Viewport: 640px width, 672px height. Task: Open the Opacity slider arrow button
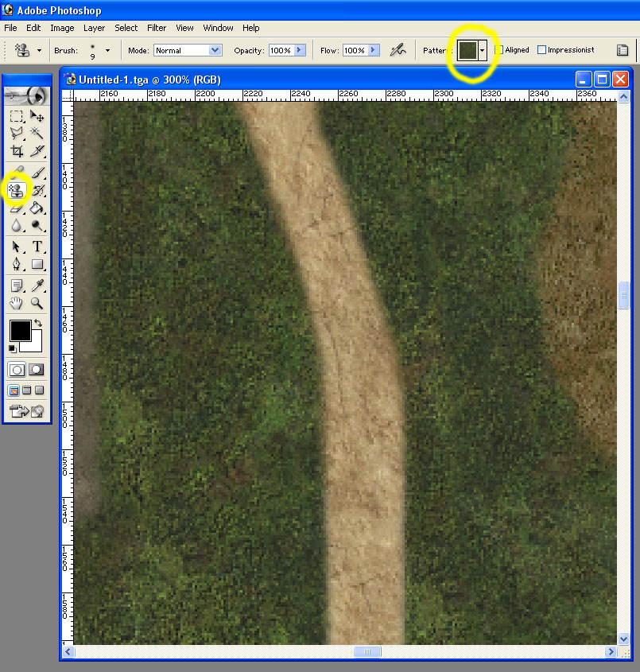[x=300, y=50]
